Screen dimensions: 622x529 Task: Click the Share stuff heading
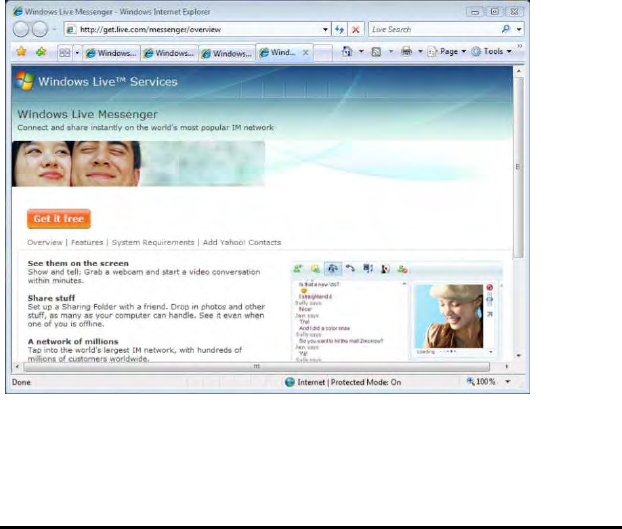[x=51, y=298]
